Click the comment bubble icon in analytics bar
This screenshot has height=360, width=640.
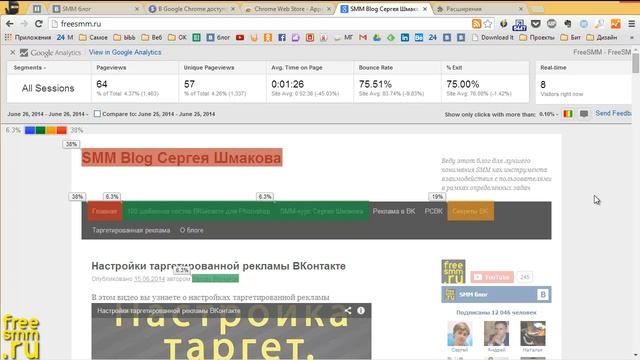tap(584, 114)
